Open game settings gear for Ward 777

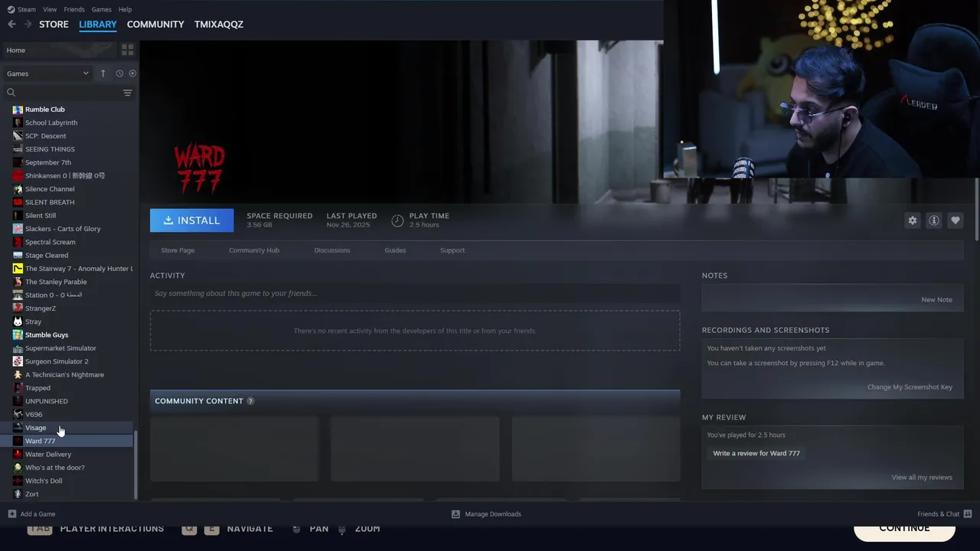point(913,220)
